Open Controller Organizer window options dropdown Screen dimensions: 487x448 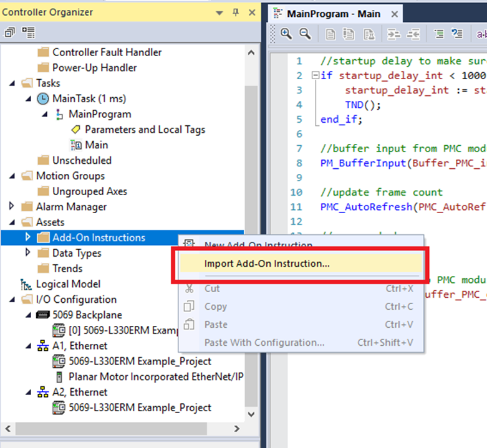[219, 12]
